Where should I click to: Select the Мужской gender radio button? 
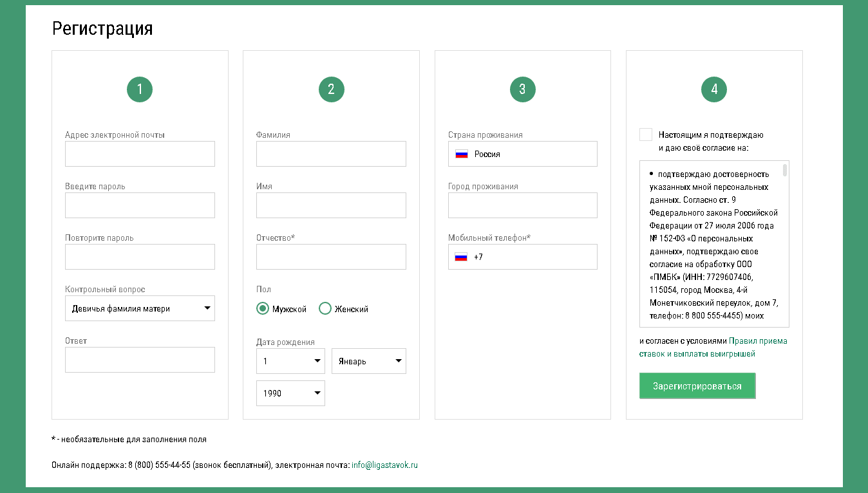(x=262, y=309)
